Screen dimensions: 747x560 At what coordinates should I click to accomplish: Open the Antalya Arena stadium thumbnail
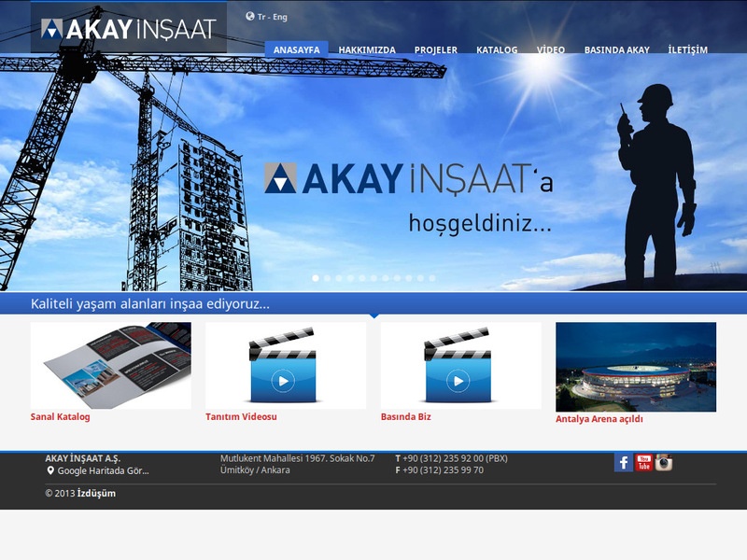point(636,367)
